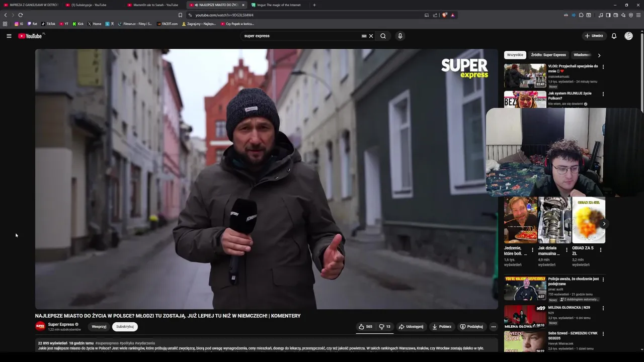Open the Kick bookmark
The image size is (644, 362).
click(x=78, y=24)
